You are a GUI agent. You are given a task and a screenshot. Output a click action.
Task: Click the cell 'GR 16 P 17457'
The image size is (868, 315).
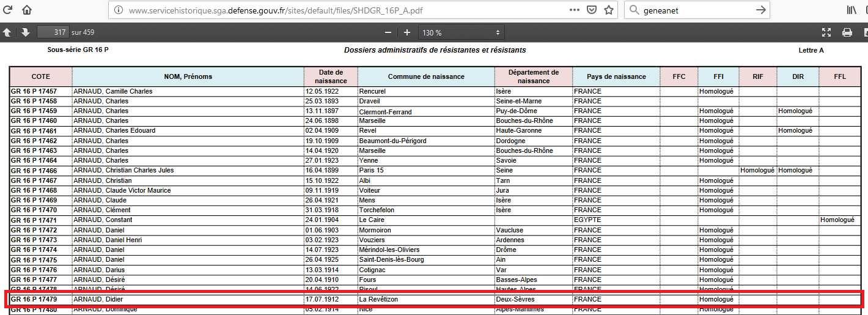[34, 91]
